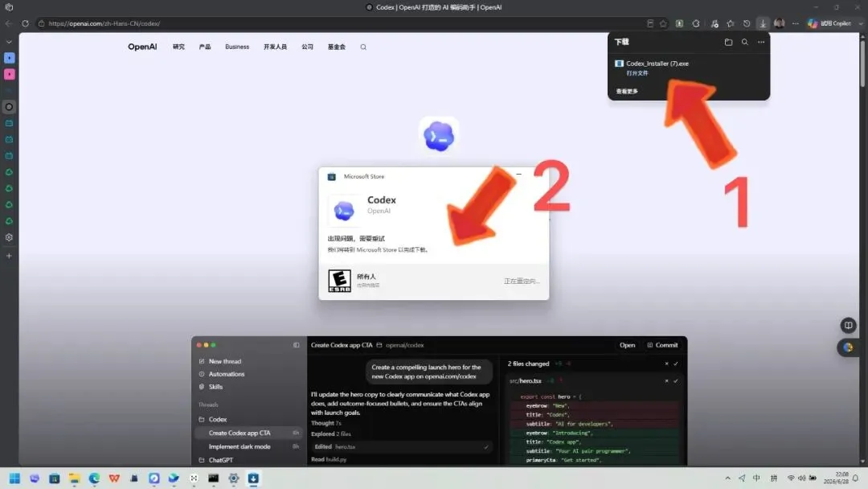This screenshot has height=489, width=868.
Task: Click the user profile avatar
Action: point(780,23)
